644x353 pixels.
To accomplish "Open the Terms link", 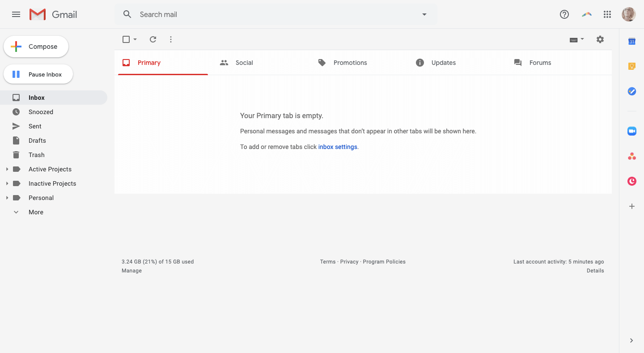I will tap(328, 262).
